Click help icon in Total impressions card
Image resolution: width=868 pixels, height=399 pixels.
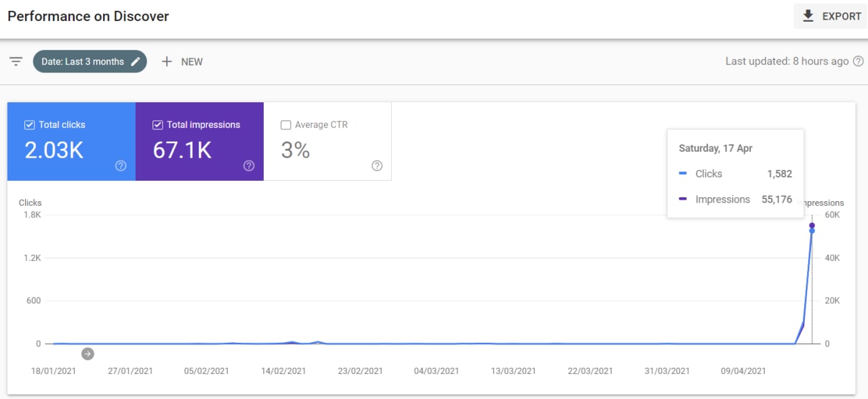[x=249, y=166]
